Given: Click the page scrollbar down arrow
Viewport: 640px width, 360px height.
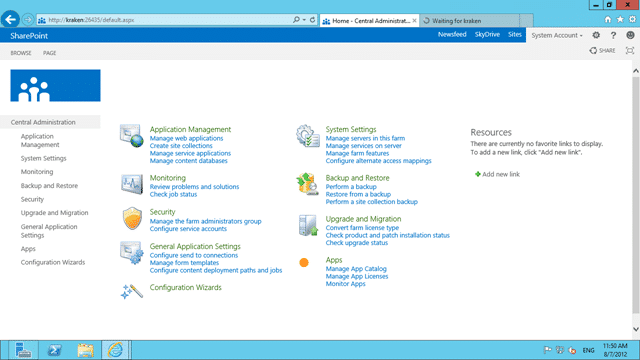Looking at the screenshot, I should click(x=636, y=329).
